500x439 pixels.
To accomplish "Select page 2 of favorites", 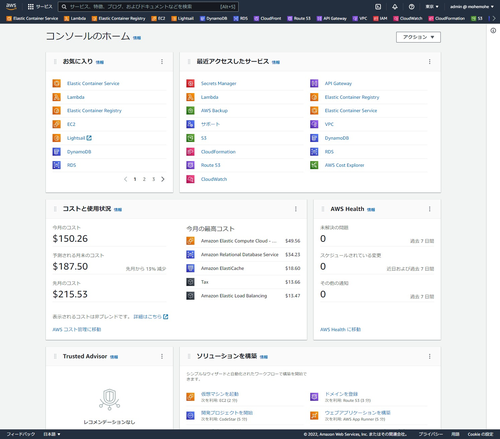I will [144, 179].
